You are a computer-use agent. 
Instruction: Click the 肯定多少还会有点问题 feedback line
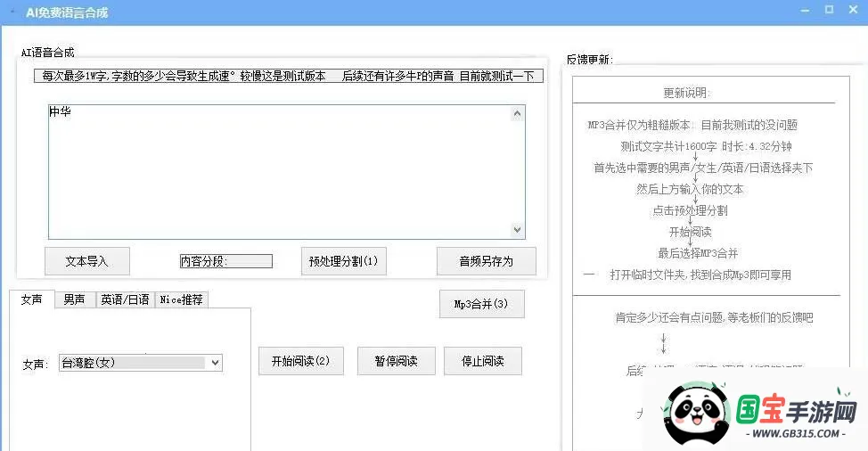point(714,317)
